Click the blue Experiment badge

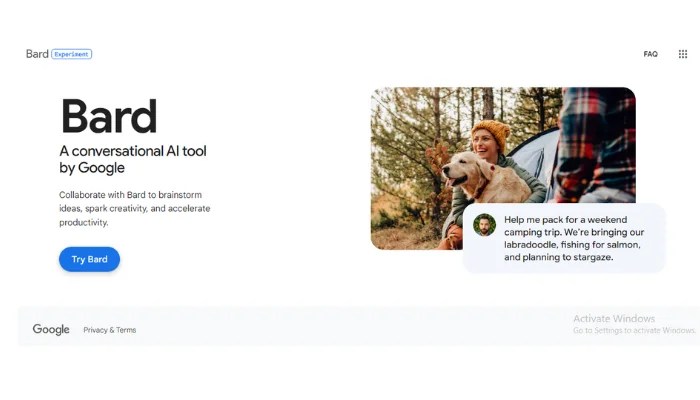[71, 54]
